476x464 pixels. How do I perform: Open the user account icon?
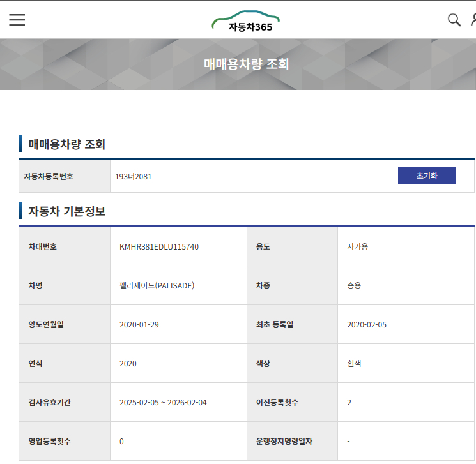[473, 20]
